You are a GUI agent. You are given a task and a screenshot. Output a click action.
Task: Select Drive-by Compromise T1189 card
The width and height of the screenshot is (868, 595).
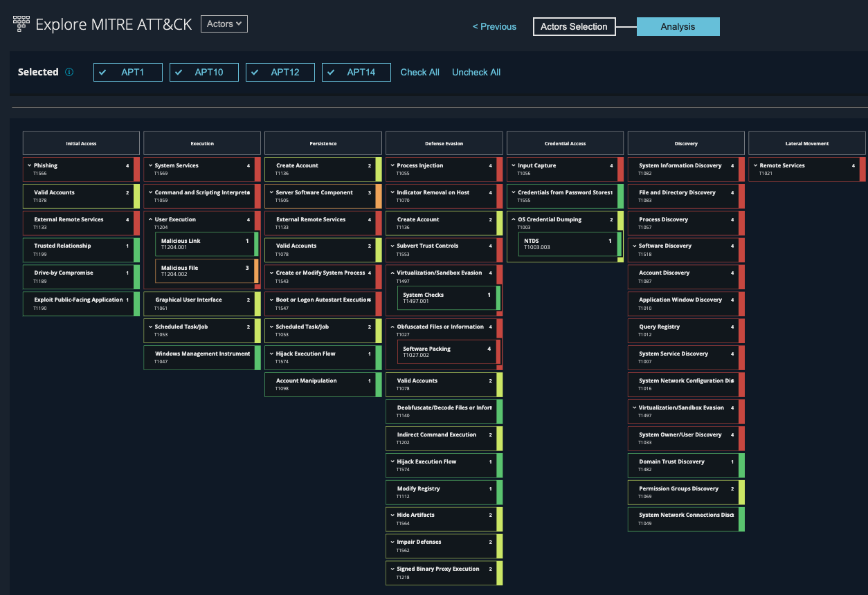(x=81, y=277)
